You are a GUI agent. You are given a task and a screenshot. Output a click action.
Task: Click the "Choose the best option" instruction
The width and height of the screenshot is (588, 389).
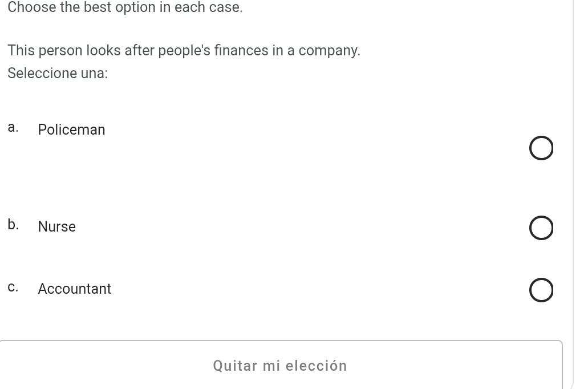pos(125,8)
